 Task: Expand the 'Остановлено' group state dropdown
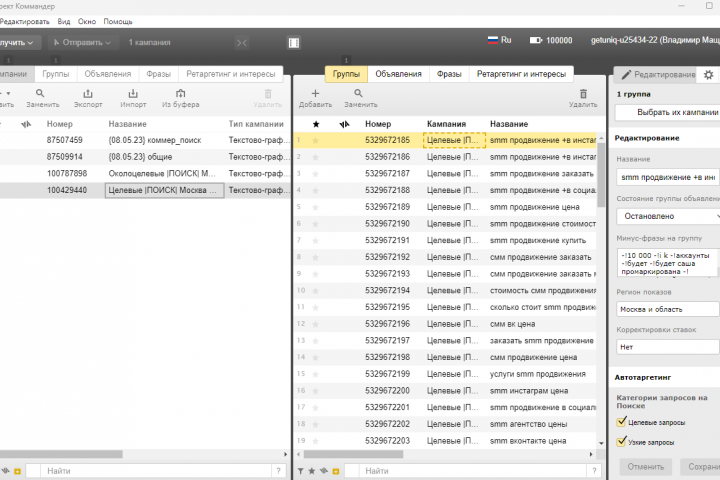coord(668,216)
